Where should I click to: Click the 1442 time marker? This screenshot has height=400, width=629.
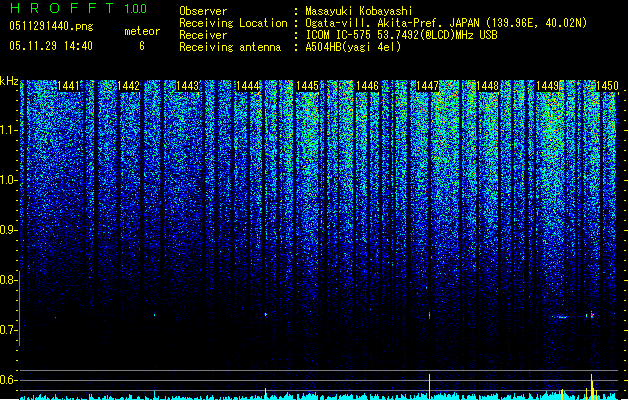coord(128,86)
